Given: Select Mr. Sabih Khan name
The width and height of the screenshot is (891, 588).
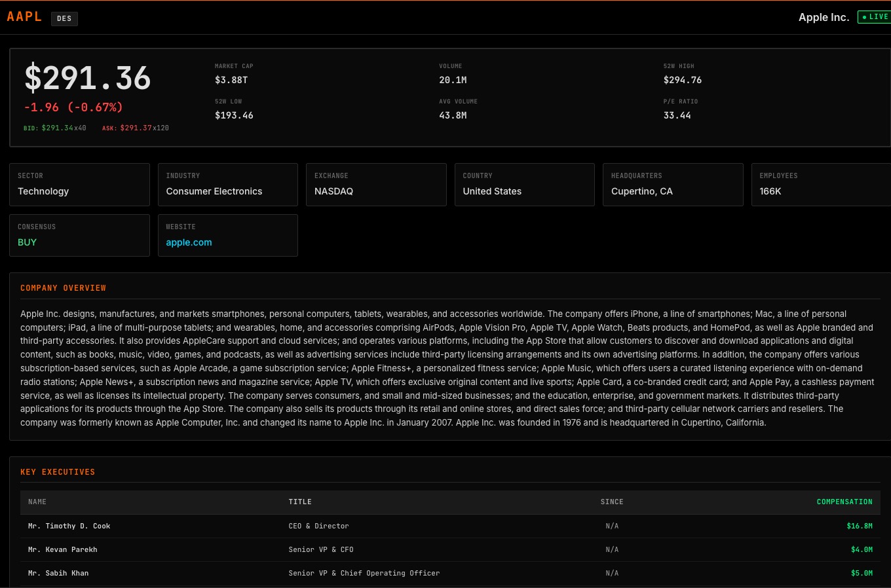Looking at the screenshot, I should coord(58,574).
